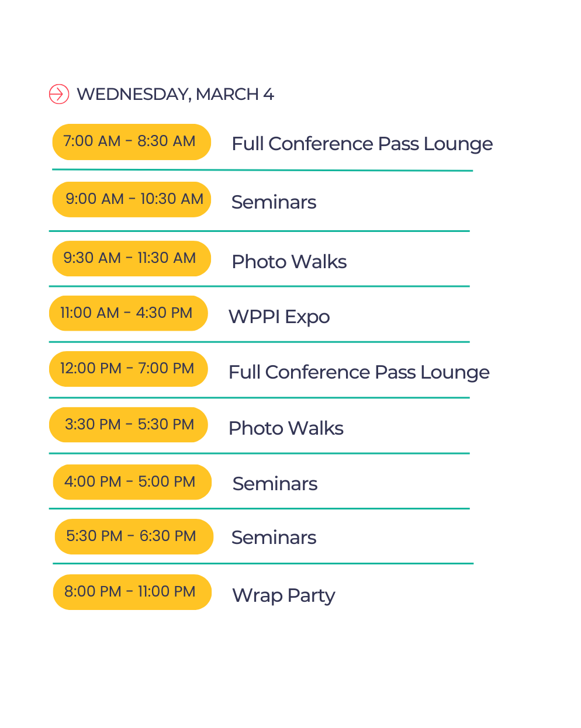This screenshot has width=581, height=728.
Task: Open the afternoon Photo Walks entry
Action: pyautogui.click(x=286, y=428)
